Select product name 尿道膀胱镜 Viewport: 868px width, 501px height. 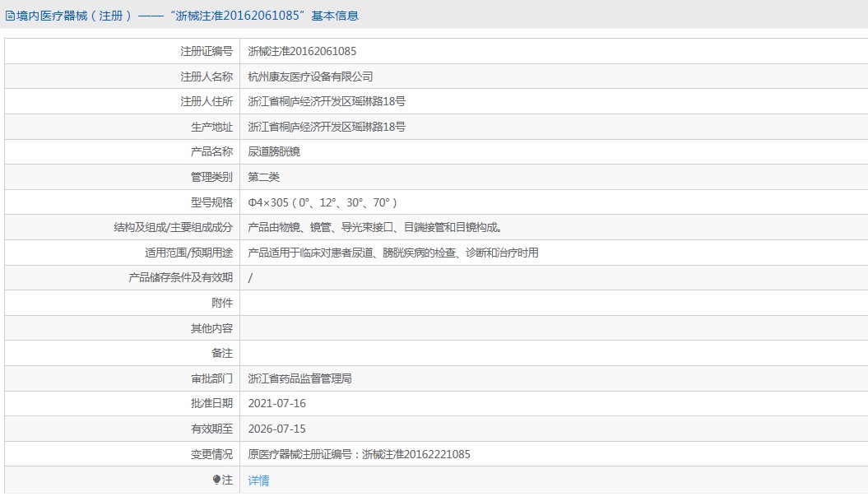tap(274, 151)
